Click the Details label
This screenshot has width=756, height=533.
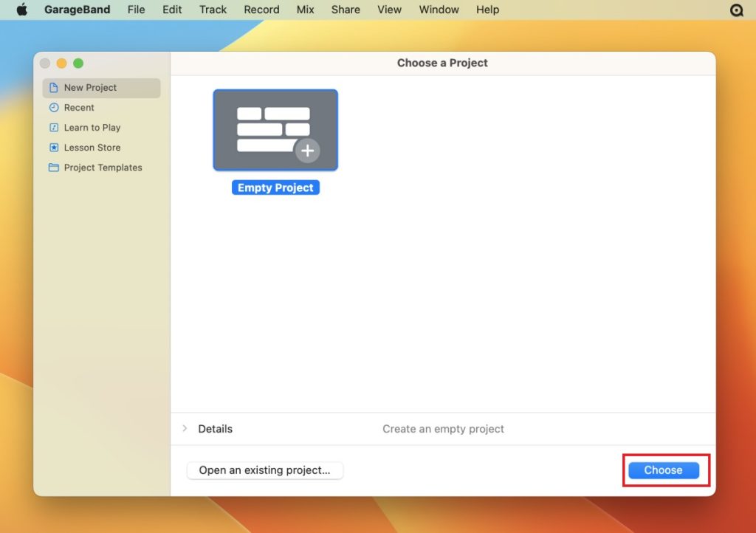[x=215, y=429]
